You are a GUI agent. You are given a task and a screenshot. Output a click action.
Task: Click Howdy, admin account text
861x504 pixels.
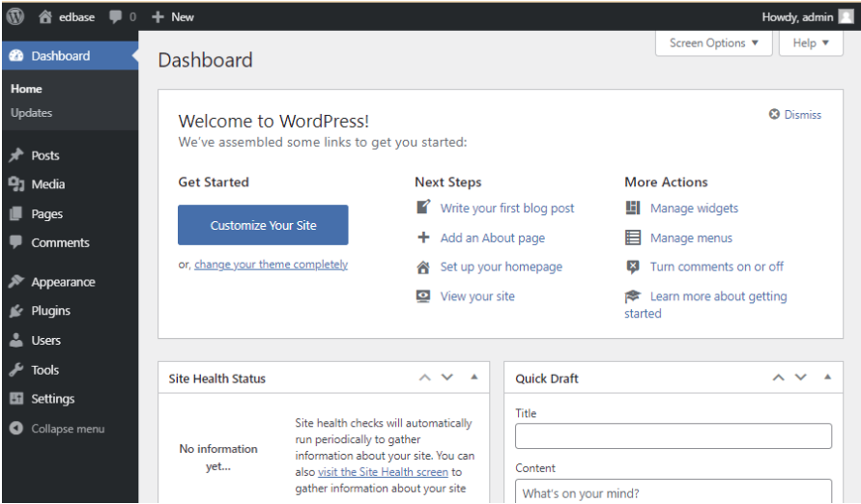click(797, 17)
